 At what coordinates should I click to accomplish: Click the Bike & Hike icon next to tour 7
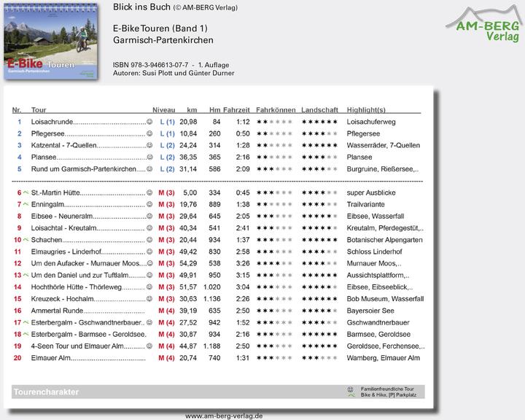[x=26, y=204]
